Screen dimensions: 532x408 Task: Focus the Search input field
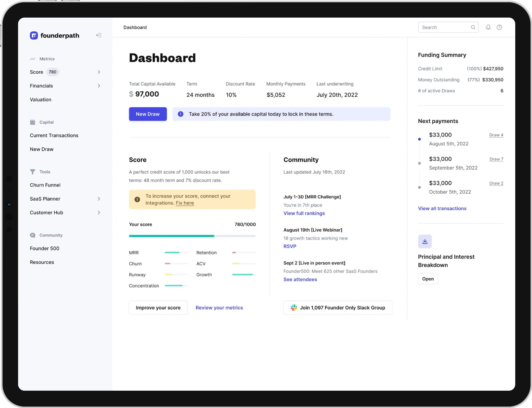coord(444,27)
